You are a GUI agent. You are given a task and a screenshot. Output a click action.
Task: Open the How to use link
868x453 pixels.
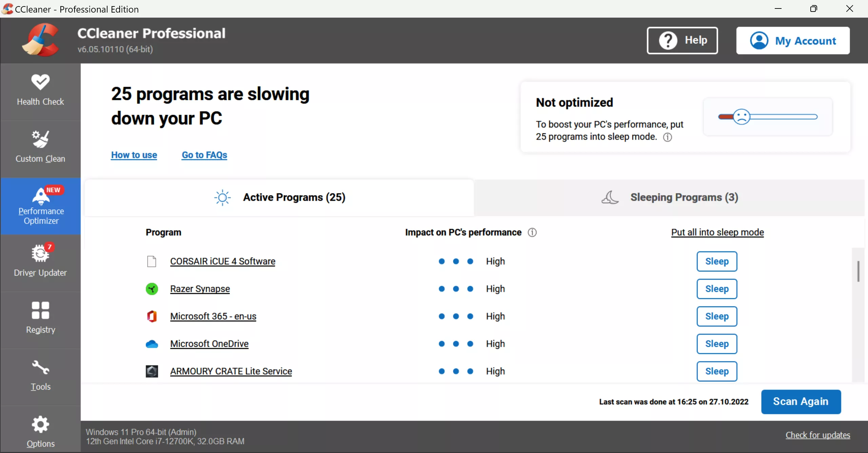click(x=134, y=155)
